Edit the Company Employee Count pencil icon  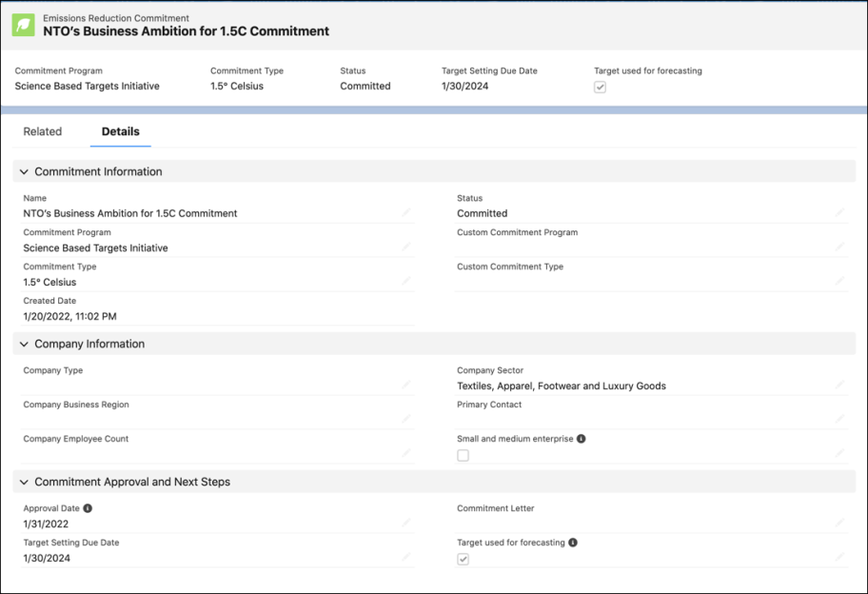click(406, 453)
